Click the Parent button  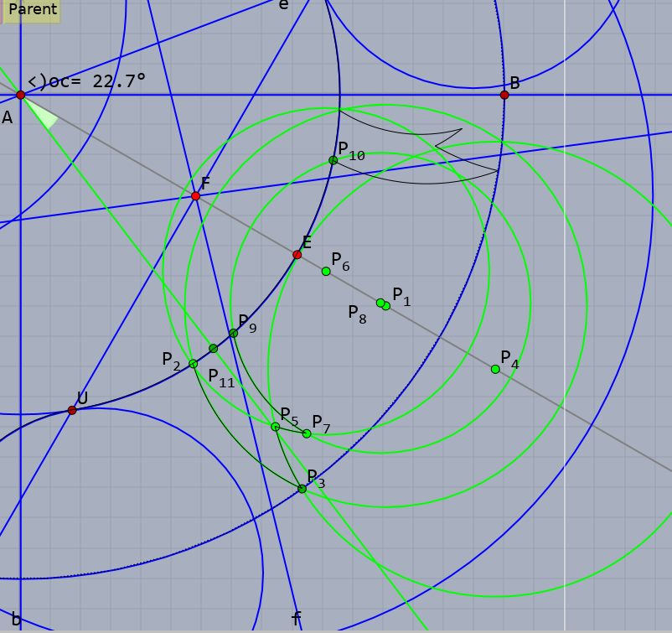[x=32, y=10]
